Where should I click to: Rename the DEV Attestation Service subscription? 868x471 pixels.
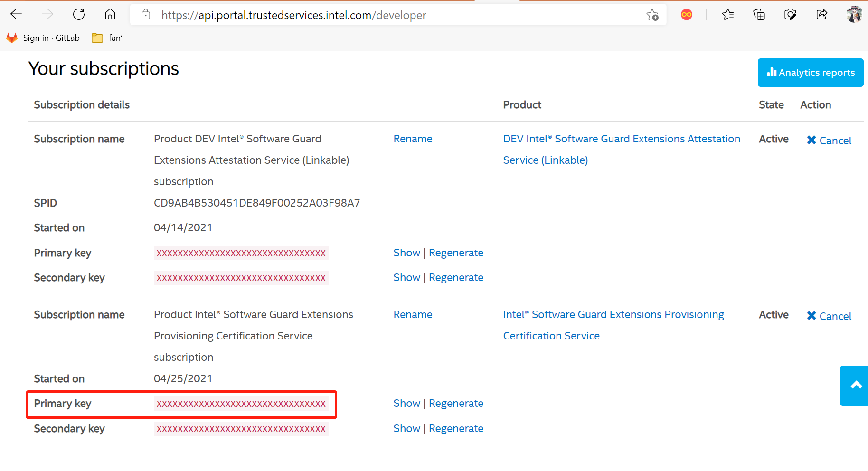pos(412,139)
